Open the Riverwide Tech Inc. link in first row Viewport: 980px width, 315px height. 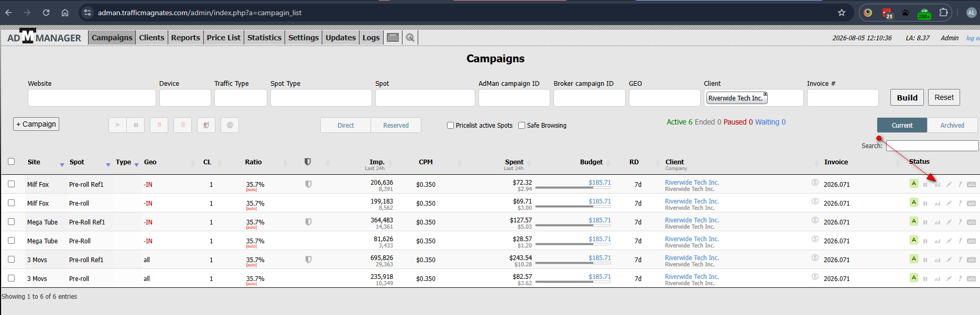coord(692,182)
